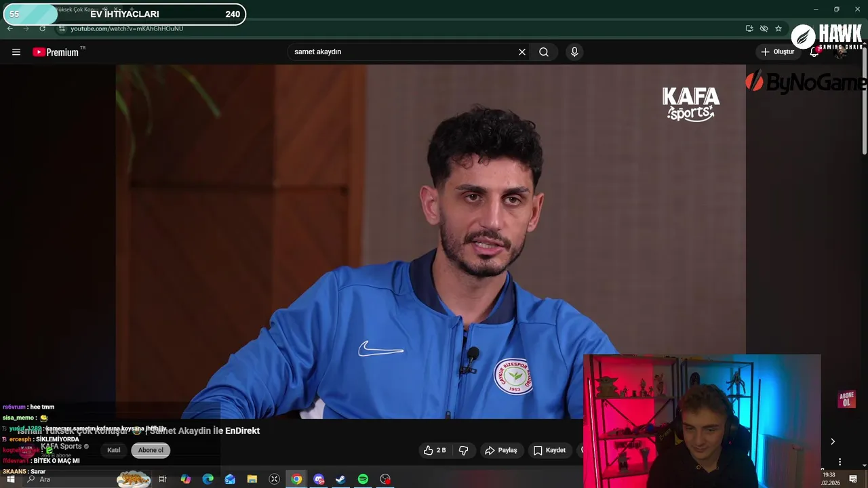The image size is (868, 488).
Task: Open the YouTube notifications bell
Action: (814, 52)
